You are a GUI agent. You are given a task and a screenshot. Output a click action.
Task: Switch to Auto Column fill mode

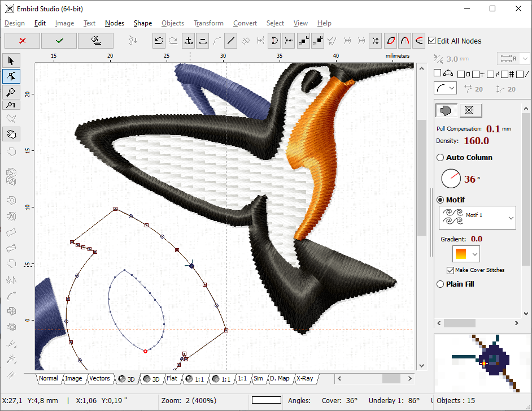click(x=440, y=157)
